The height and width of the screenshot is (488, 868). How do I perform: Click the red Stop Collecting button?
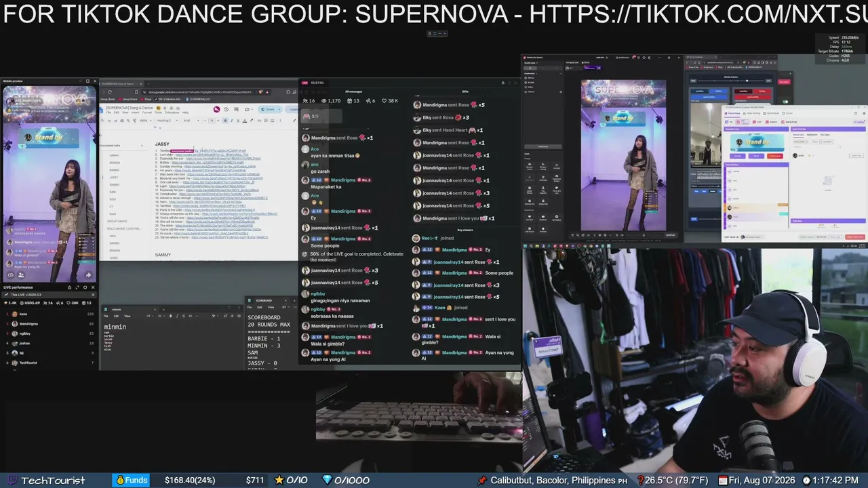[x=855, y=237]
